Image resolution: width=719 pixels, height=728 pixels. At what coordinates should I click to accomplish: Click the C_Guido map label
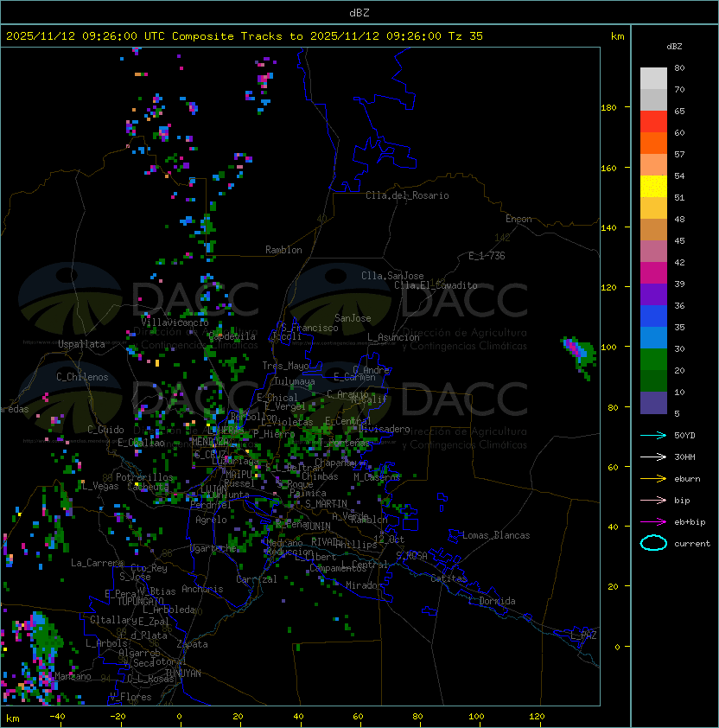pos(105,430)
